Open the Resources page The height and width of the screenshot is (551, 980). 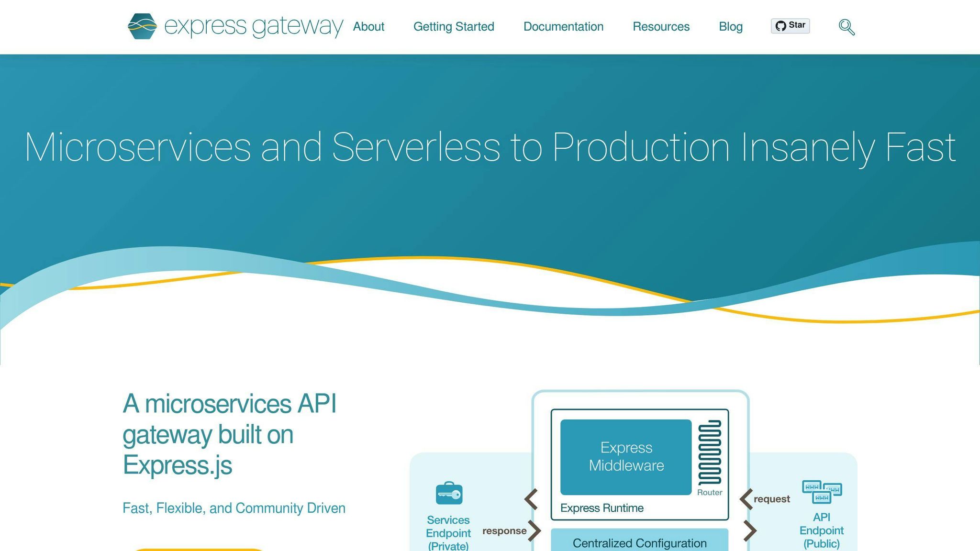pyautogui.click(x=661, y=27)
